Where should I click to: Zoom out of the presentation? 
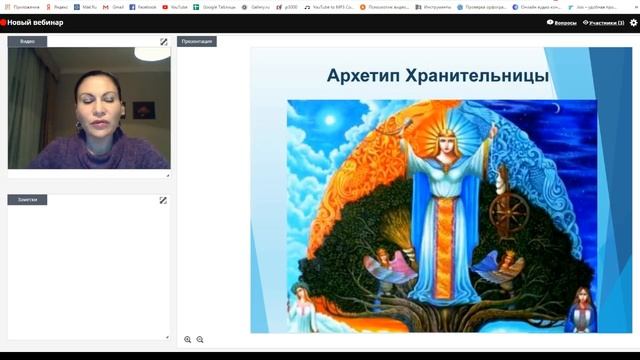coord(200,339)
